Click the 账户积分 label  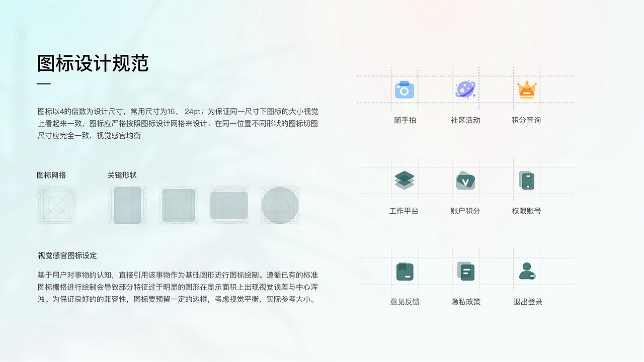pos(465,211)
